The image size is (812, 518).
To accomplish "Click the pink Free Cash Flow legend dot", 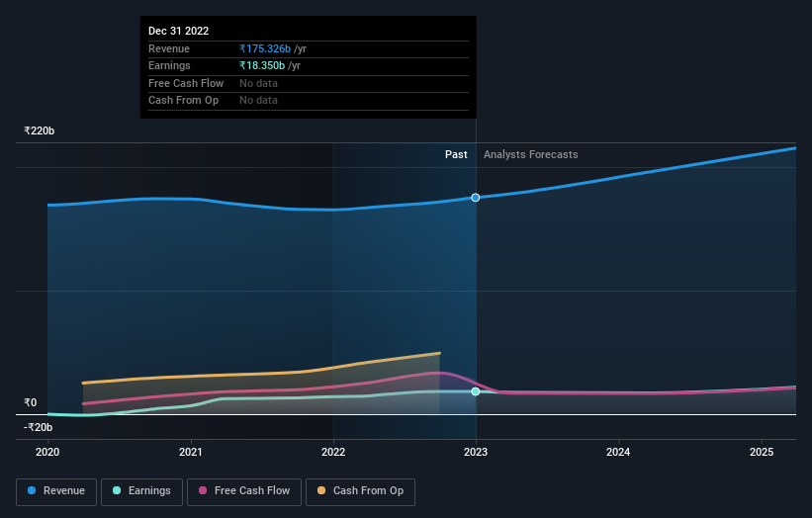I will tap(203, 490).
